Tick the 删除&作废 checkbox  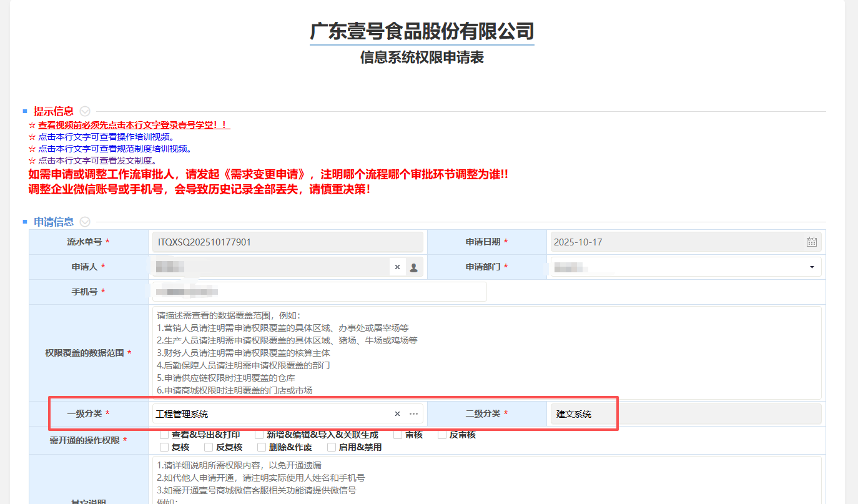262,447
